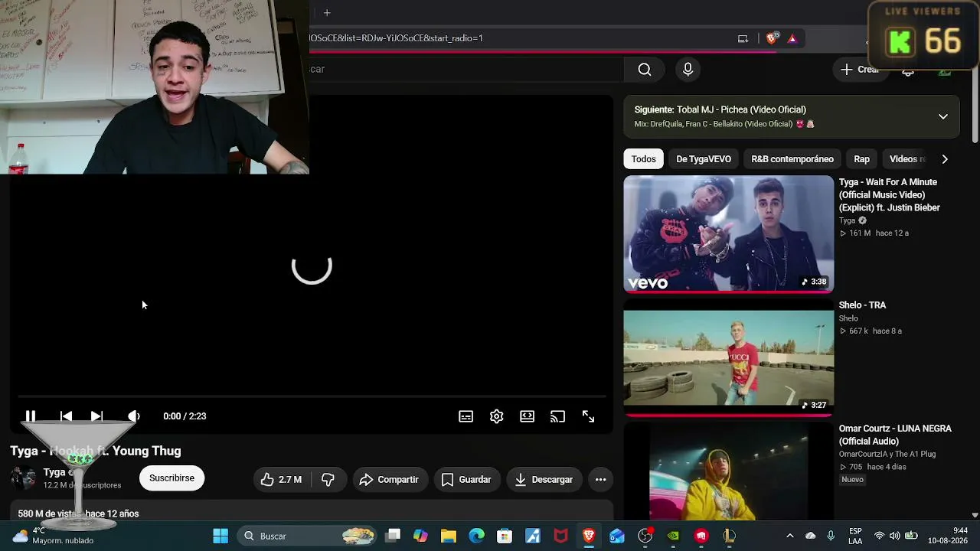Open OBS Studio from the taskbar

[x=645, y=536]
